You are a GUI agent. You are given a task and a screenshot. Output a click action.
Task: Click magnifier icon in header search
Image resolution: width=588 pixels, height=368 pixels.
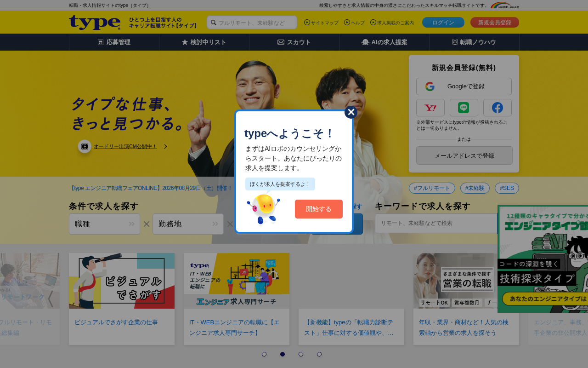pyautogui.click(x=214, y=23)
